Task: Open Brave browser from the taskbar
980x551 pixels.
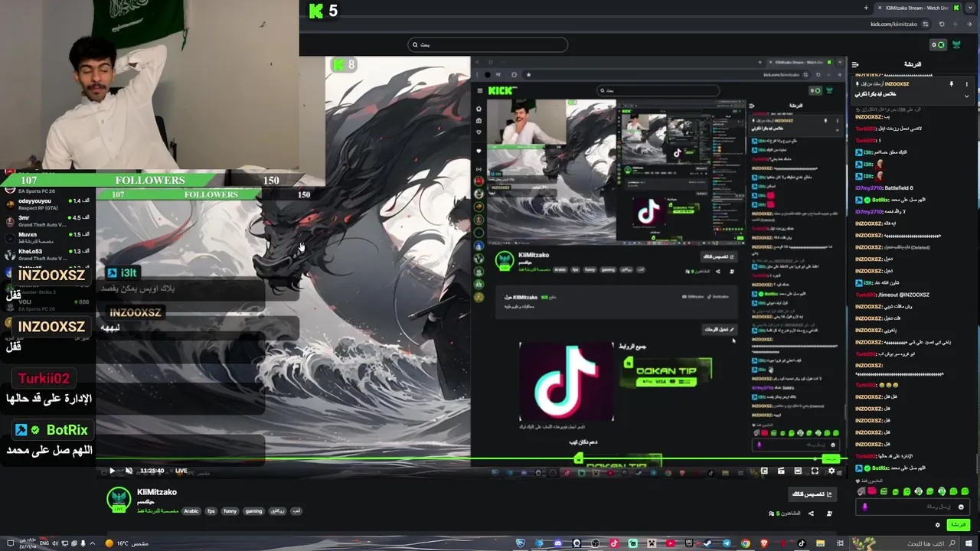Action: click(764, 543)
